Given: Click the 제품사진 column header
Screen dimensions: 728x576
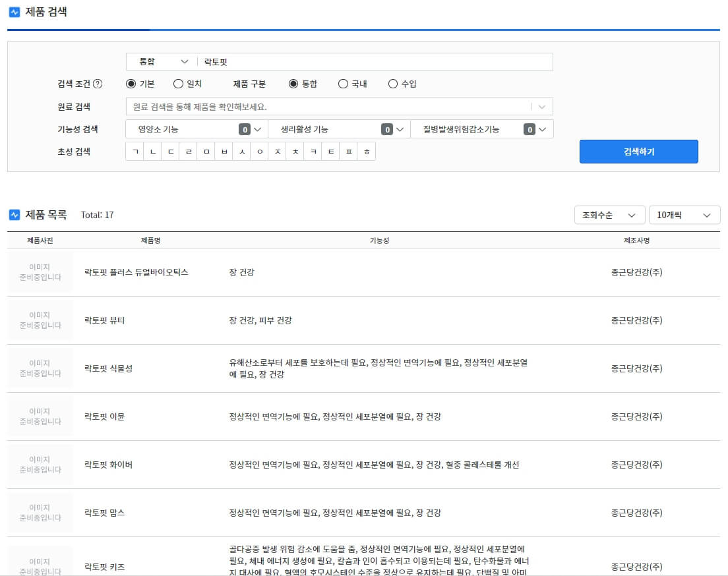Looking at the screenshot, I should tap(40, 241).
